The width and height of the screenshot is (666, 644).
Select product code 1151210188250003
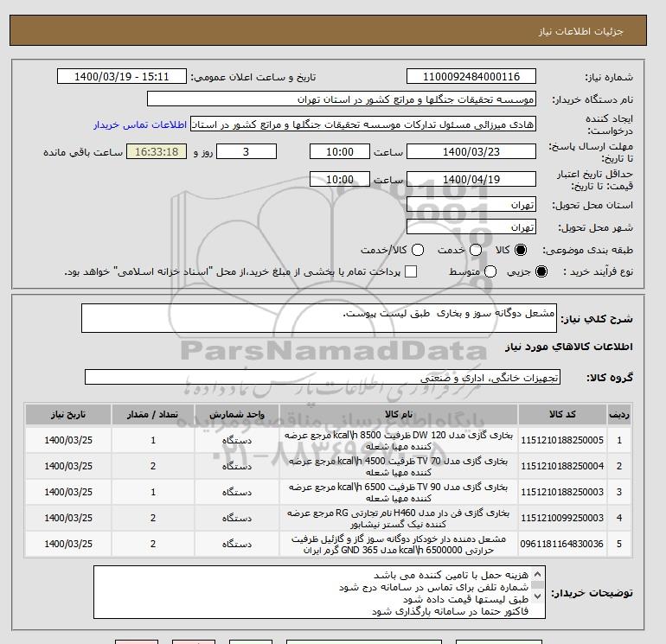pyautogui.click(x=562, y=492)
